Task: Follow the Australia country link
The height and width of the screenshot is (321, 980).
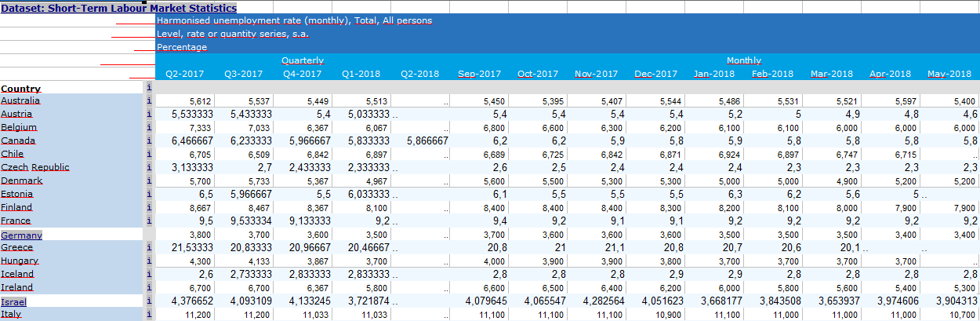Action: 20,100
